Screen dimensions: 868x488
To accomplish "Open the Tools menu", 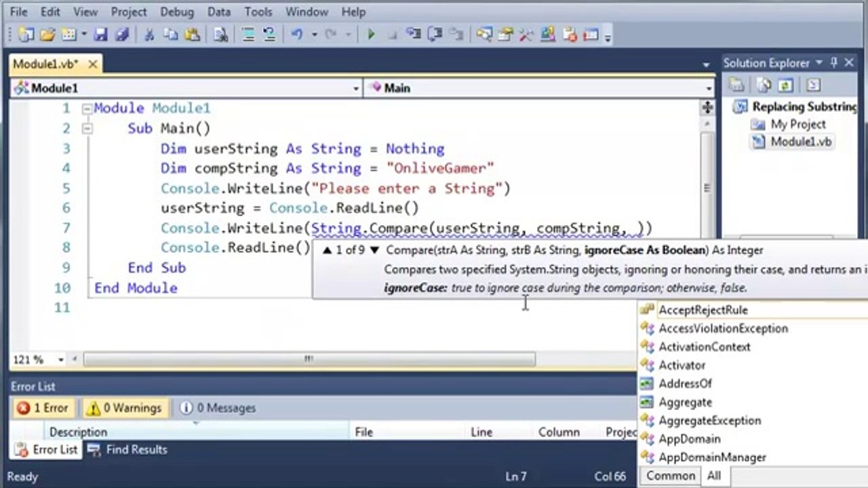I will [x=258, y=12].
